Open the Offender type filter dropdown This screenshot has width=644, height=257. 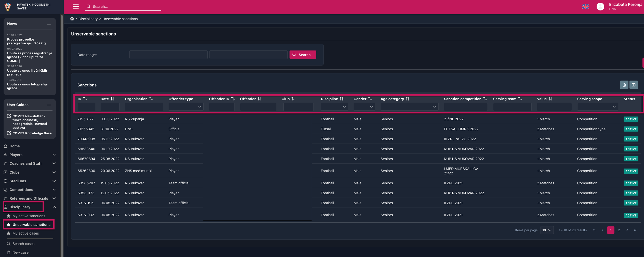(x=186, y=107)
